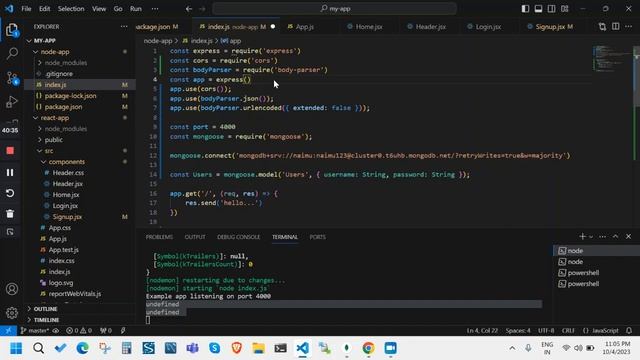
Task: Open Run and Debug view
Action: point(12,102)
